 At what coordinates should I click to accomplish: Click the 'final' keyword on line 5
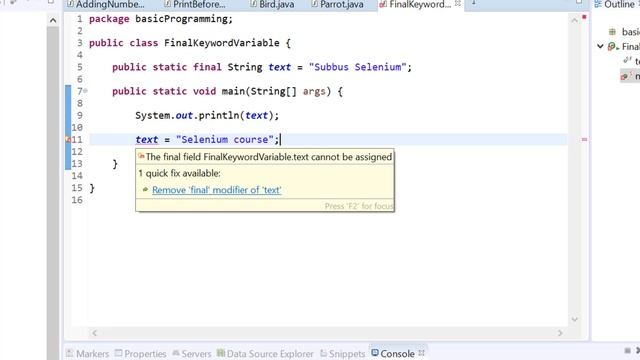(x=207, y=67)
